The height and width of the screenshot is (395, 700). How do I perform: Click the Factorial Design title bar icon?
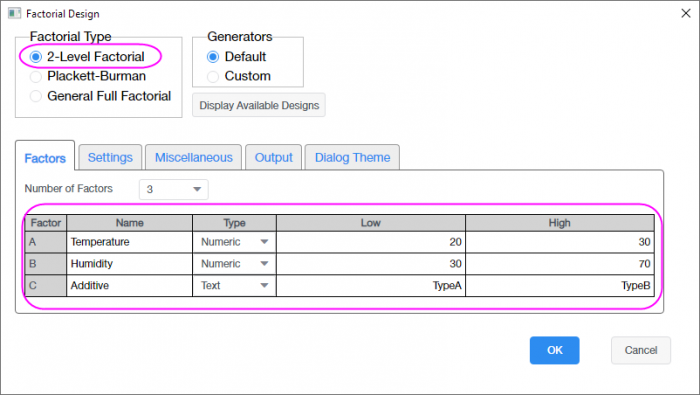(x=14, y=13)
